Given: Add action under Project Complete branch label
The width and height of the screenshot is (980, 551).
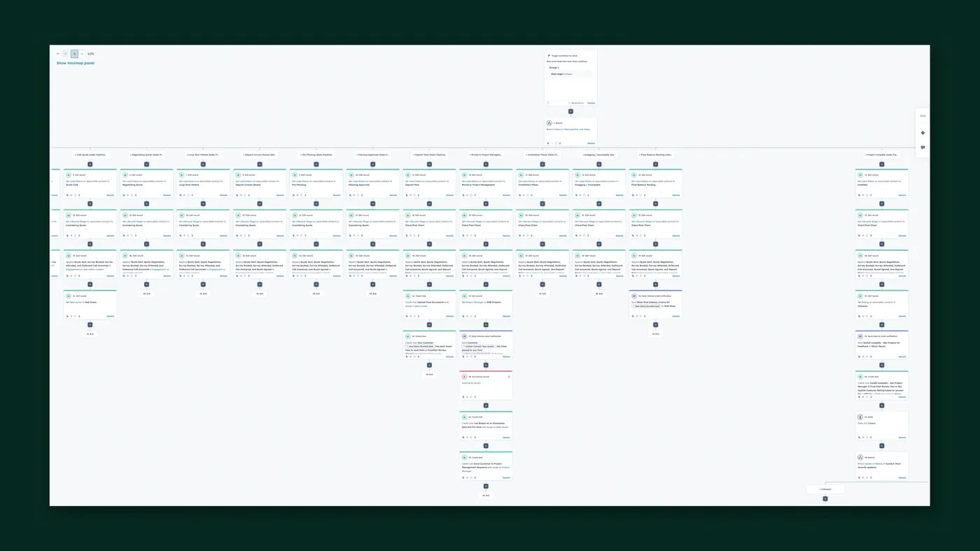Looking at the screenshot, I should [x=882, y=164].
